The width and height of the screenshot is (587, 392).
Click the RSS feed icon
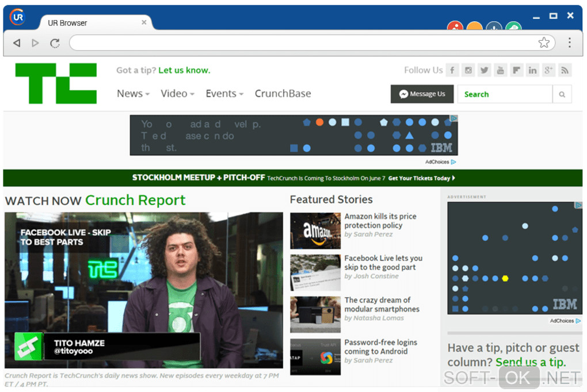coord(565,70)
